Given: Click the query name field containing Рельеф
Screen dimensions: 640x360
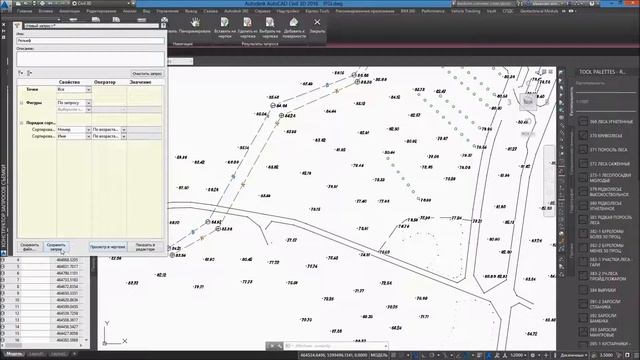Looking at the screenshot, I should pyautogui.click(x=90, y=41).
